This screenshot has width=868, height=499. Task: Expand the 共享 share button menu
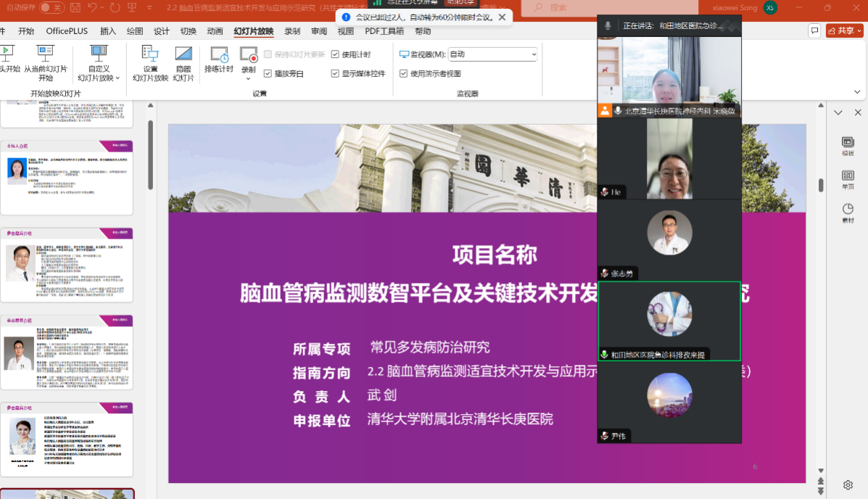(859, 30)
